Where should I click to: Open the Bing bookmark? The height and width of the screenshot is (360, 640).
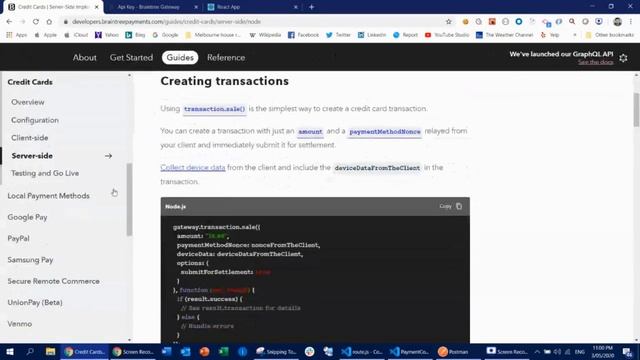pyautogui.click(x=135, y=35)
